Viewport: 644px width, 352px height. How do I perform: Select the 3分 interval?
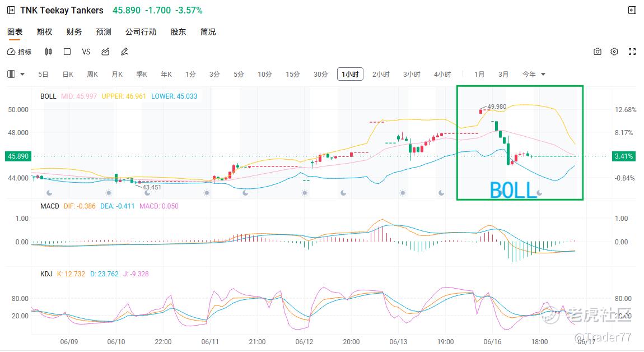tap(214, 75)
